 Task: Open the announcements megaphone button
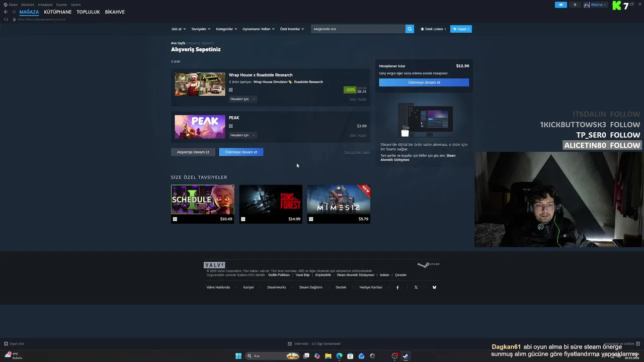(x=561, y=5)
